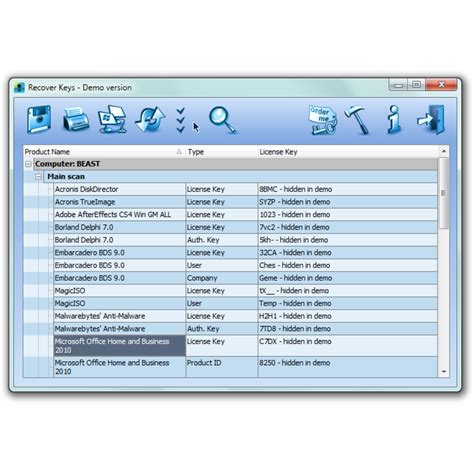Open the scan computers network icon
Viewport: 474px width, 474px height.
pos(112,119)
